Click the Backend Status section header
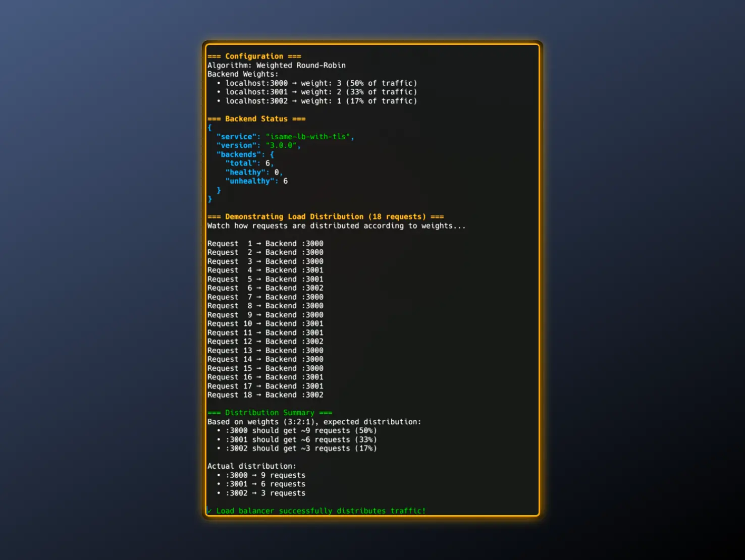This screenshot has height=560, width=745. (256, 119)
